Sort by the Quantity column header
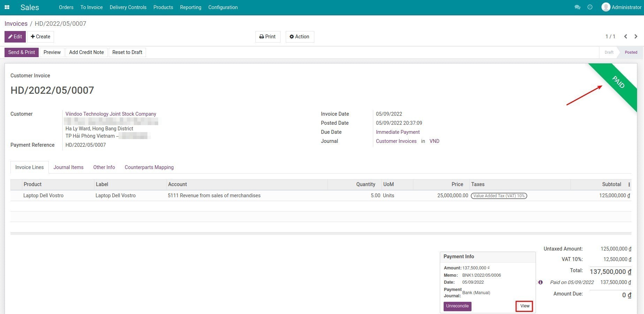Image resolution: width=644 pixels, height=314 pixels. [354, 185]
